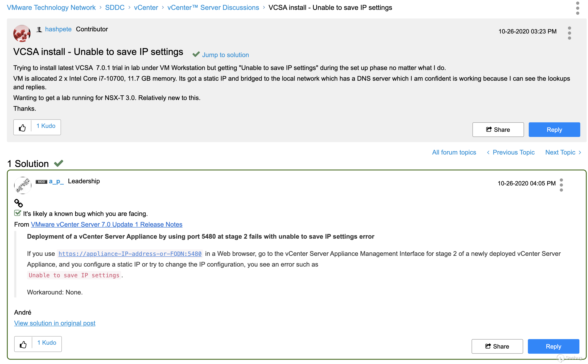Open the vCenter Server 7.0 Update 1 Release Notes link
This screenshot has height=364, width=588.
pos(107,224)
